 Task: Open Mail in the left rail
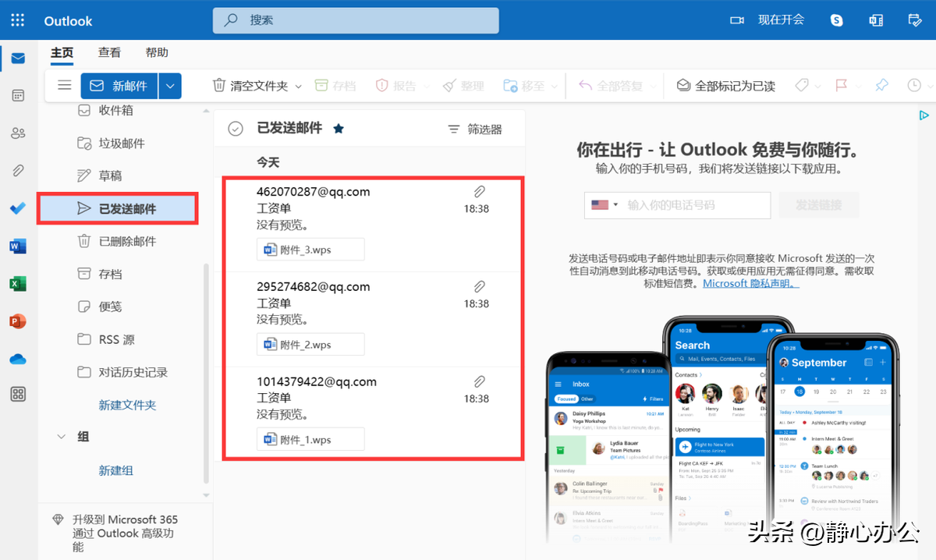(18, 58)
